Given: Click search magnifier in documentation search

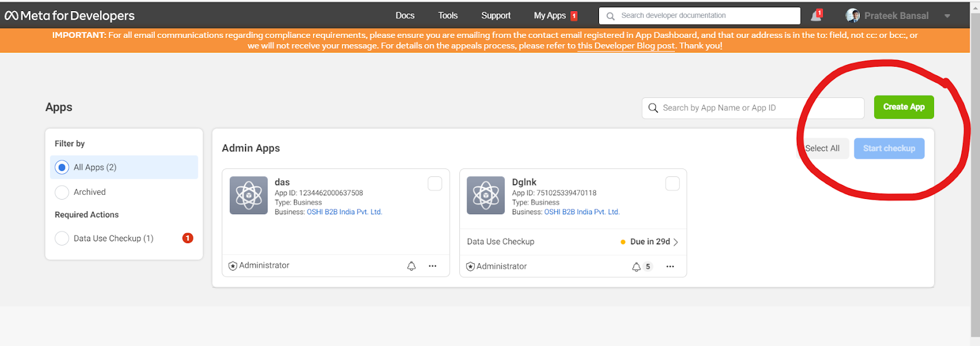Looking at the screenshot, I should [x=611, y=16].
